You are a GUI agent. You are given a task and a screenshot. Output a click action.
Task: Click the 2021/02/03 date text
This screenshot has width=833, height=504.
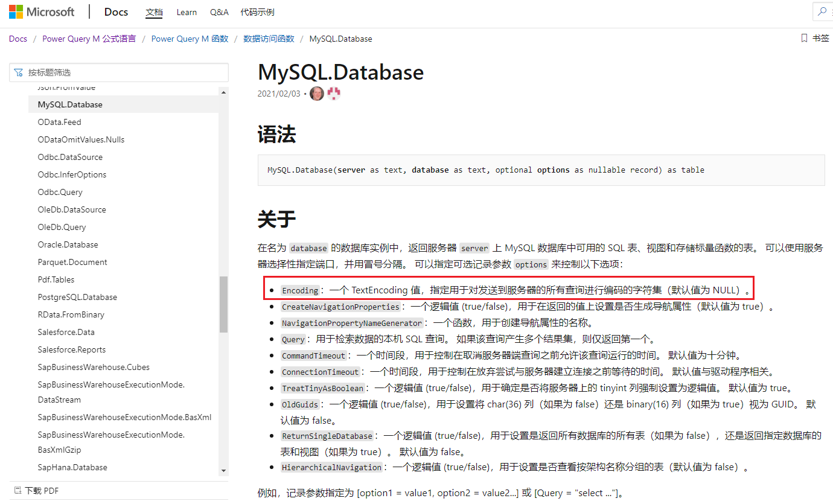(279, 94)
